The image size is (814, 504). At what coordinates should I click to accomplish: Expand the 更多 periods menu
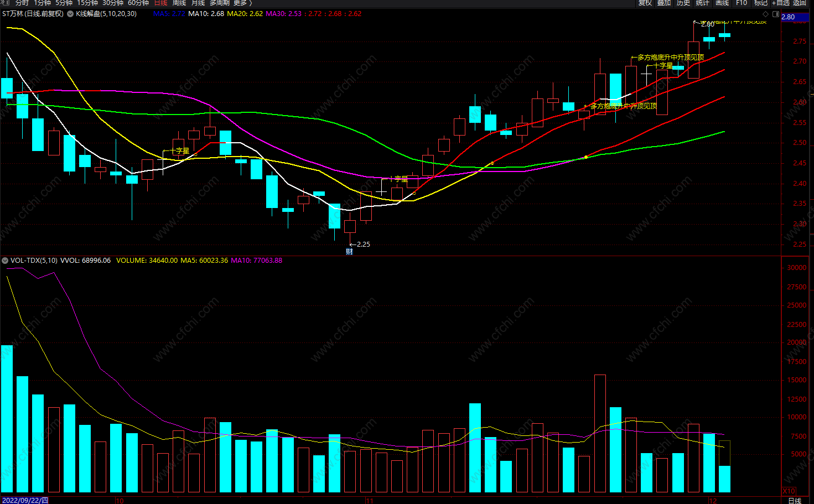(x=242, y=3)
